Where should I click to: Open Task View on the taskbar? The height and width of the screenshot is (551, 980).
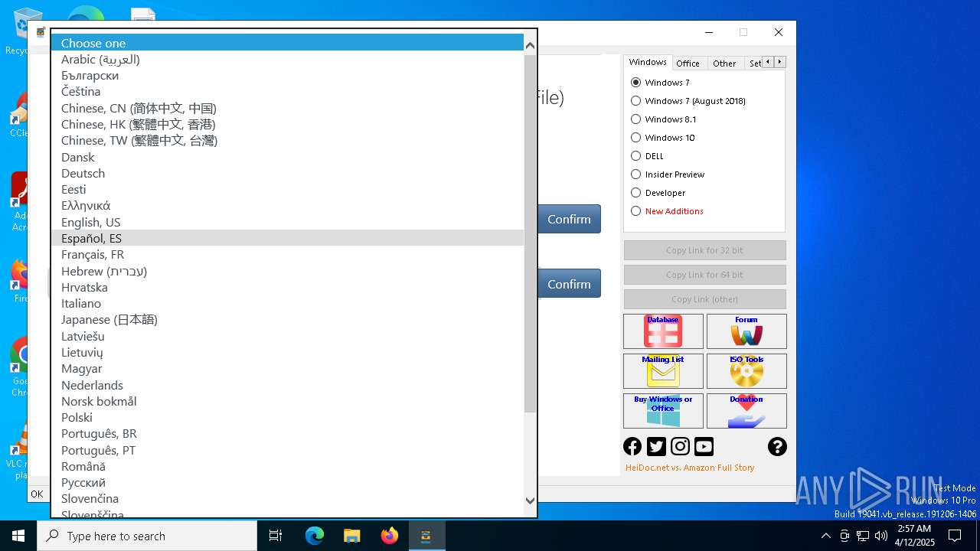[x=276, y=536]
